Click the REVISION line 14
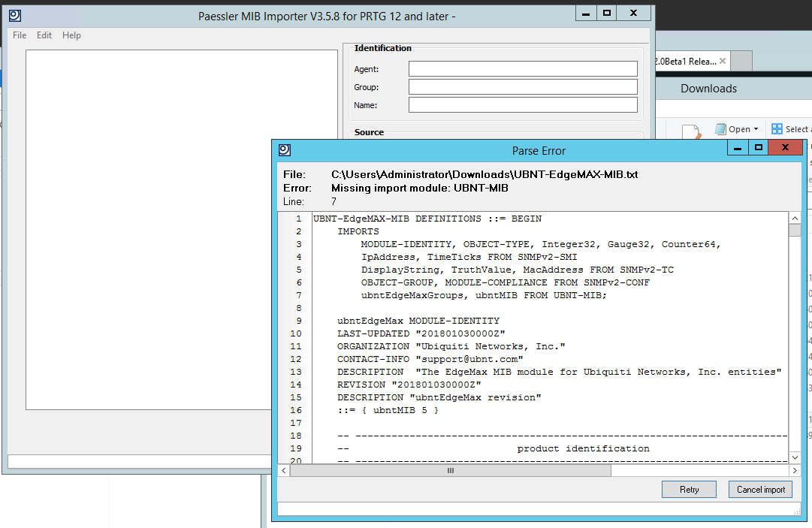 point(409,385)
